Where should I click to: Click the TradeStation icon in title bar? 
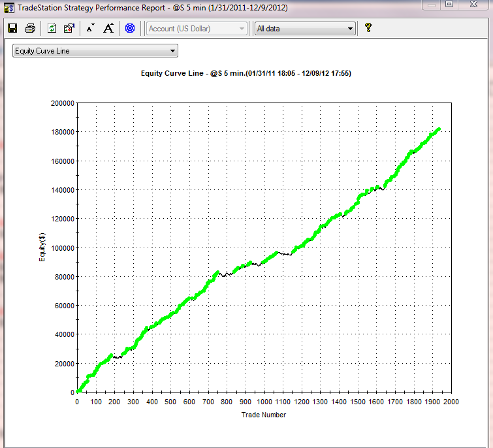[8, 8]
